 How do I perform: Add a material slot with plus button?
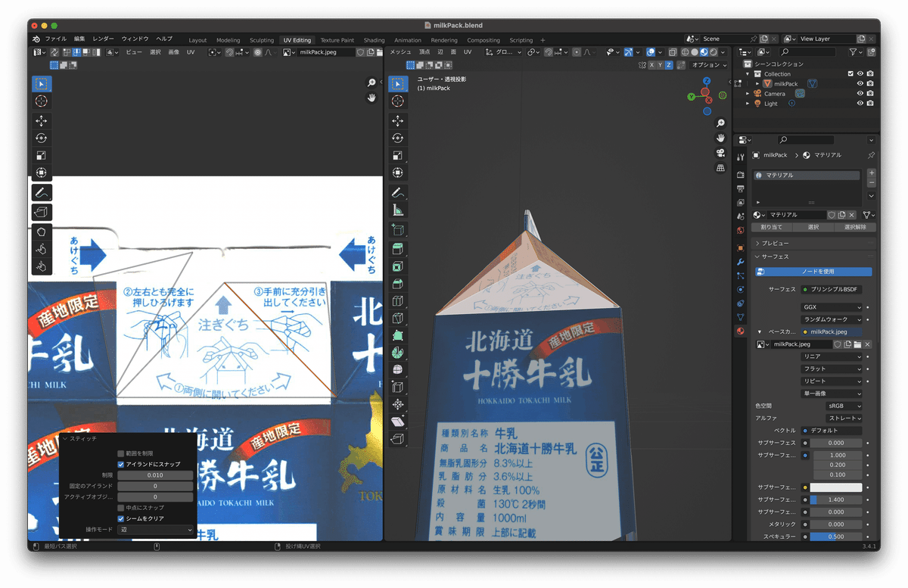pos(872,173)
